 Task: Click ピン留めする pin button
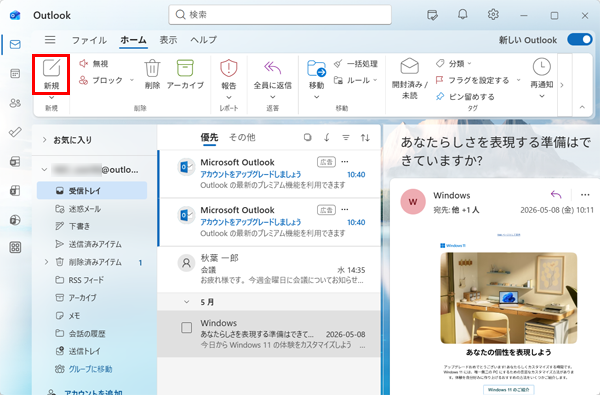465,97
